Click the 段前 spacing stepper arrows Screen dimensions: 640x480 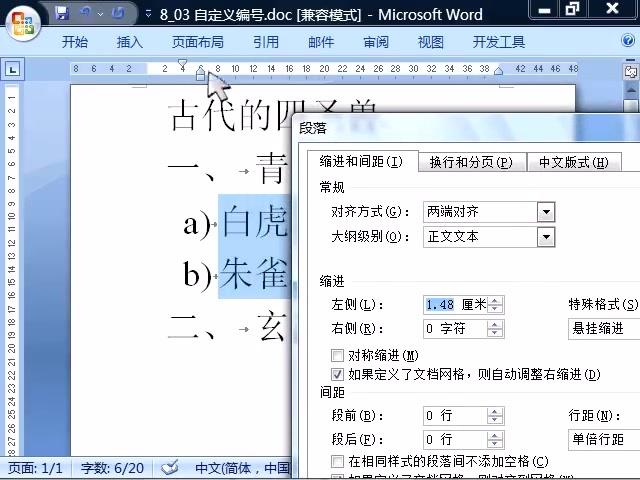[x=495, y=416]
